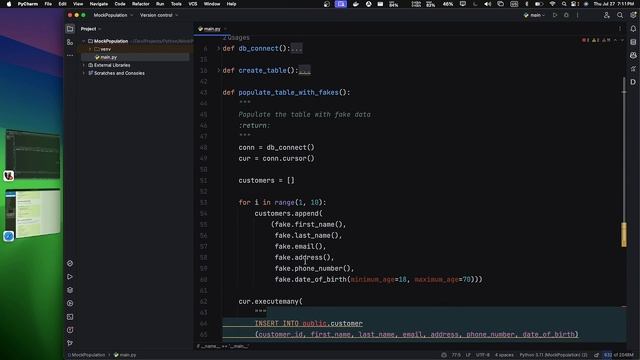This screenshot has height=360, width=640.
Task: Select the dark terminal window thumbnail in Stage Manager
Action: (33, 155)
